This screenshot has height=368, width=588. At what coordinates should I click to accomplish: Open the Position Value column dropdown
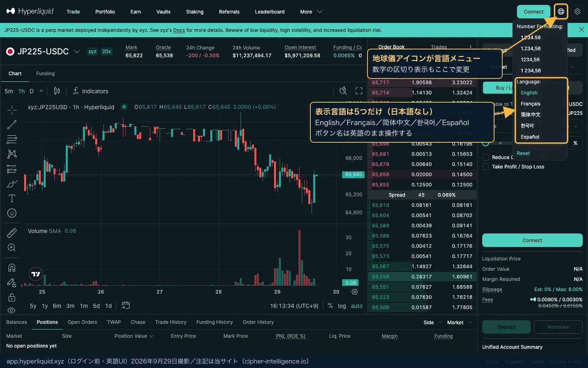[x=134, y=336]
